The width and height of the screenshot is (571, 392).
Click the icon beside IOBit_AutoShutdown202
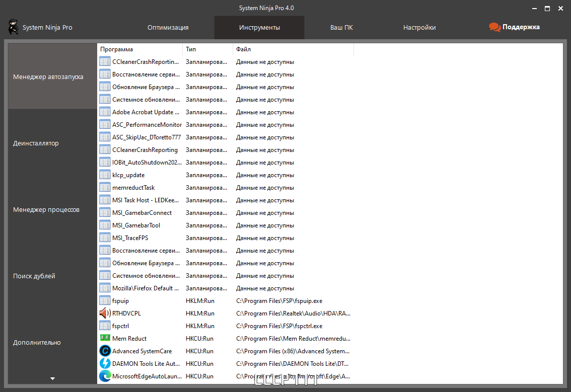pos(105,163)
